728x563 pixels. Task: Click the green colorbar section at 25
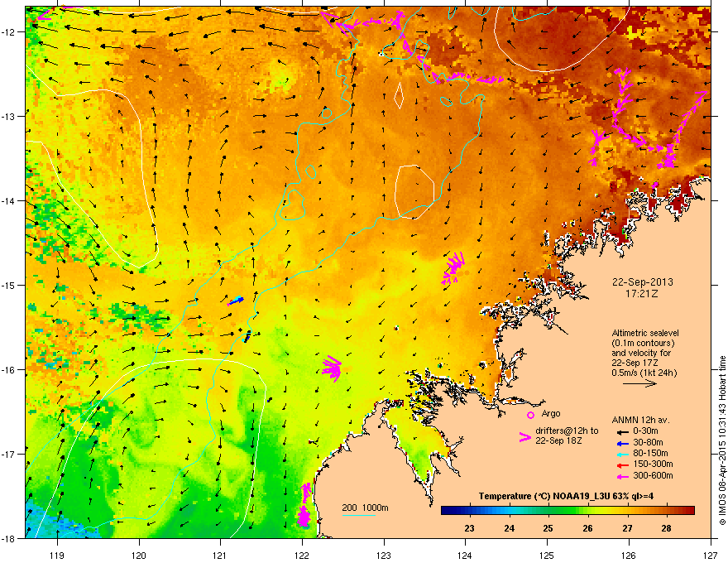pos(548,511)
